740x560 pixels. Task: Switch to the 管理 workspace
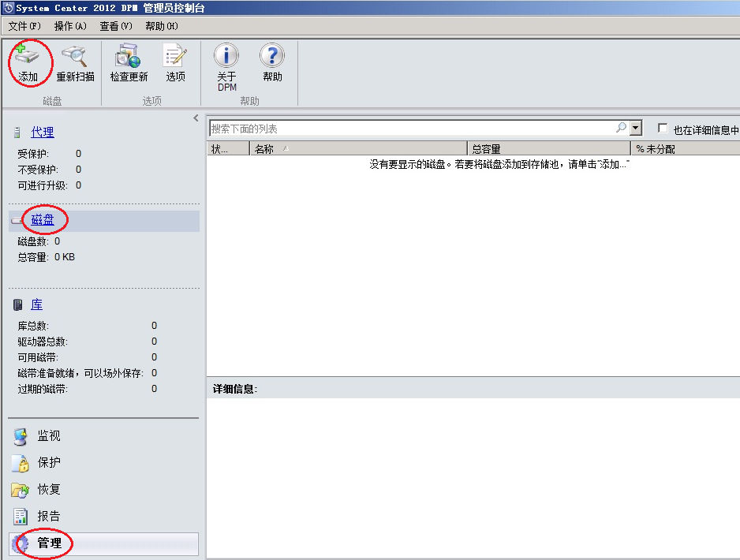(x=104, y=543)
